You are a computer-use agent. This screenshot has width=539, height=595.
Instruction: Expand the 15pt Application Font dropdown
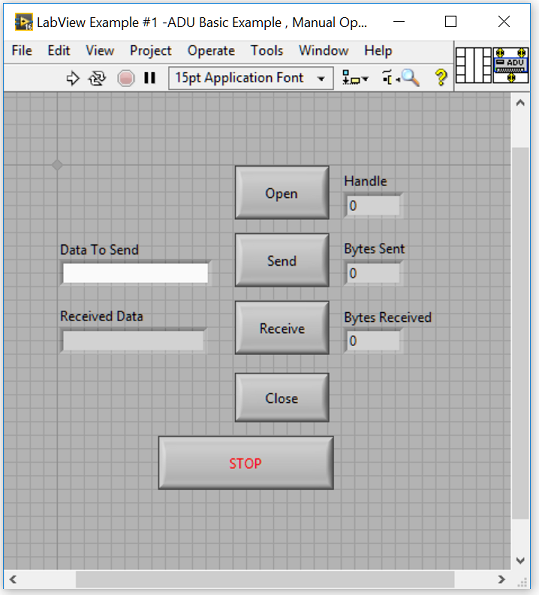251,78
